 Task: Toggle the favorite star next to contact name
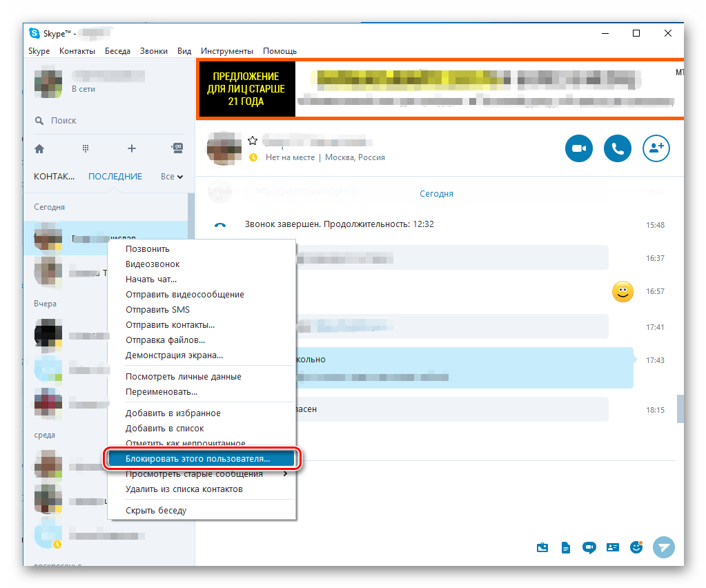point(253,141)
